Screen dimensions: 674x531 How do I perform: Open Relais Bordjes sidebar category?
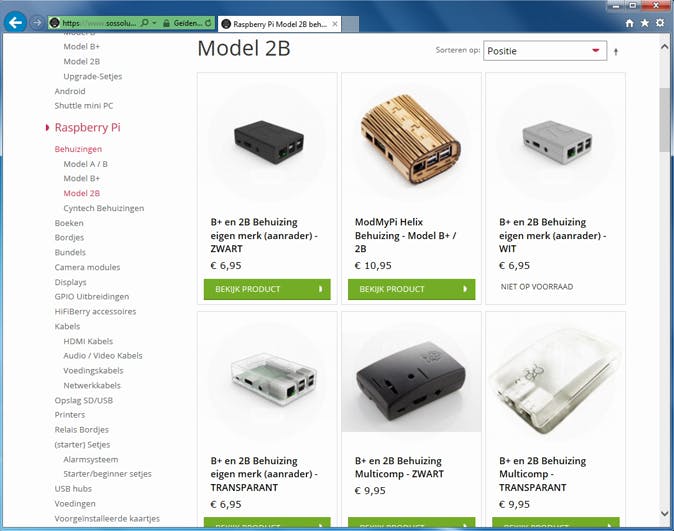pos(81,430)
